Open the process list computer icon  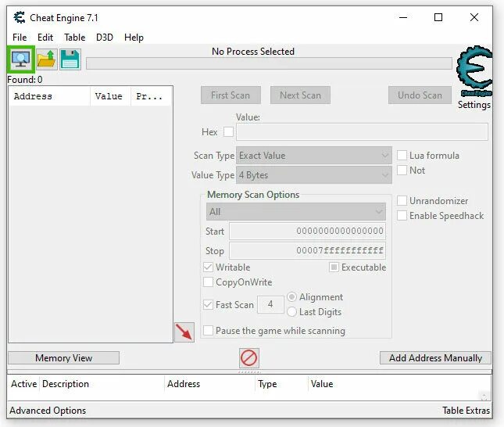pyautogui.click(x=21, y=59)
